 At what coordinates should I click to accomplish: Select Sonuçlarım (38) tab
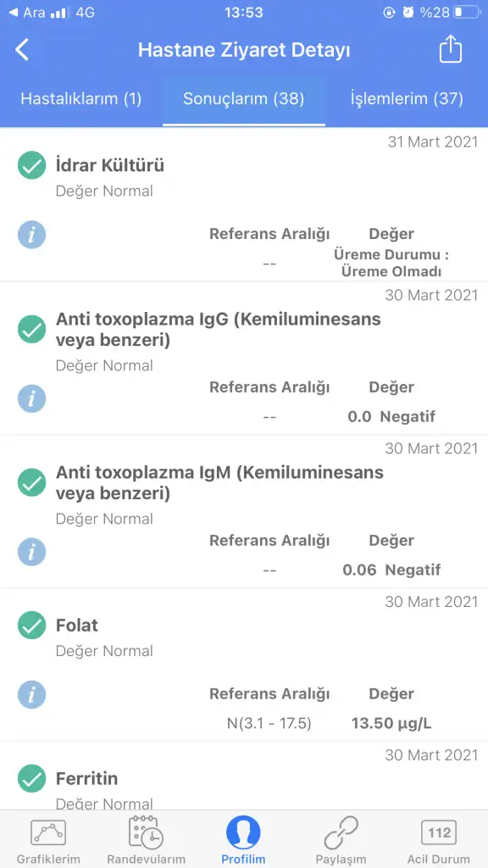244,99
